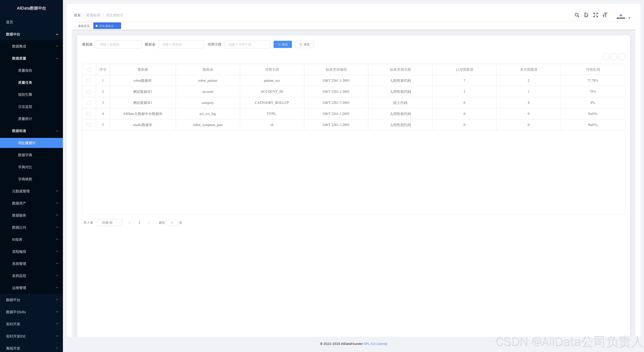644x352 pixels.
Task: Toggle fullscreen with the arrows icon
Action: [596, 15]
